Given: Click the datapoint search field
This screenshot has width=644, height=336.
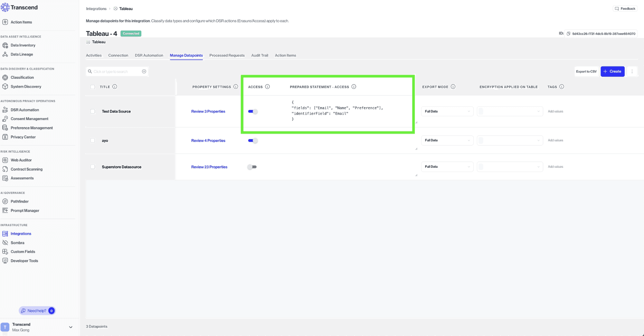Looking at the screenshot, I should point(116,71).
